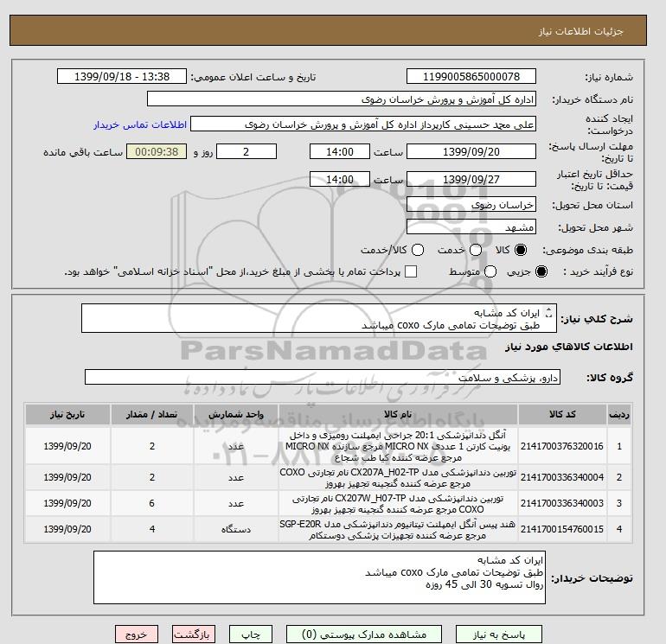666x644 pixels.
Task: Click the پاسخ به نیاز button
Action: click(x=499, y=634)
